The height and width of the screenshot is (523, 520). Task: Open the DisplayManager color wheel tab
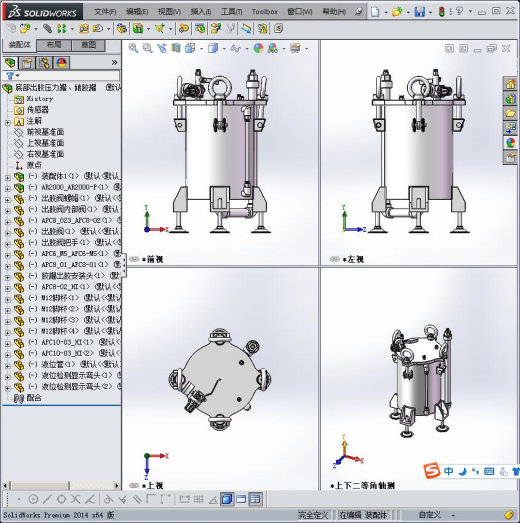point(61,63)
